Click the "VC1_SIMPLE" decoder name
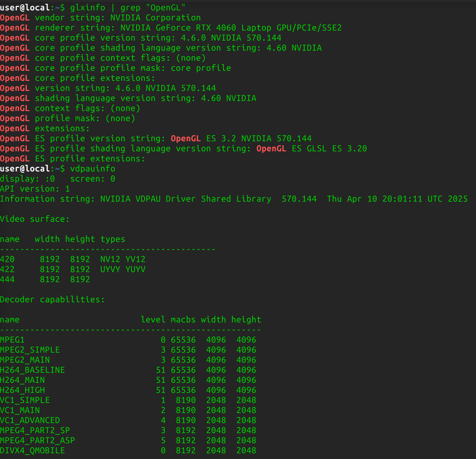The height and width of the screenshot is (459, 476). pos(25,400)
